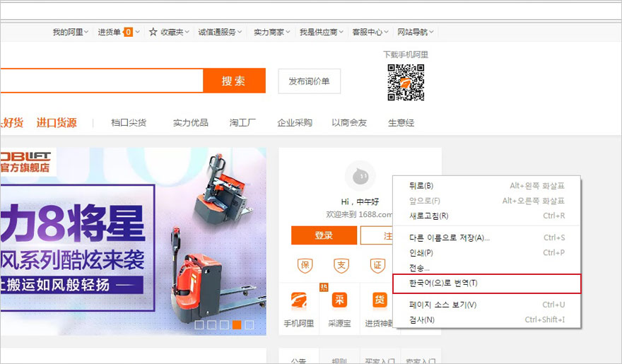Choose 전송... in the context menu

click(487, 268)
